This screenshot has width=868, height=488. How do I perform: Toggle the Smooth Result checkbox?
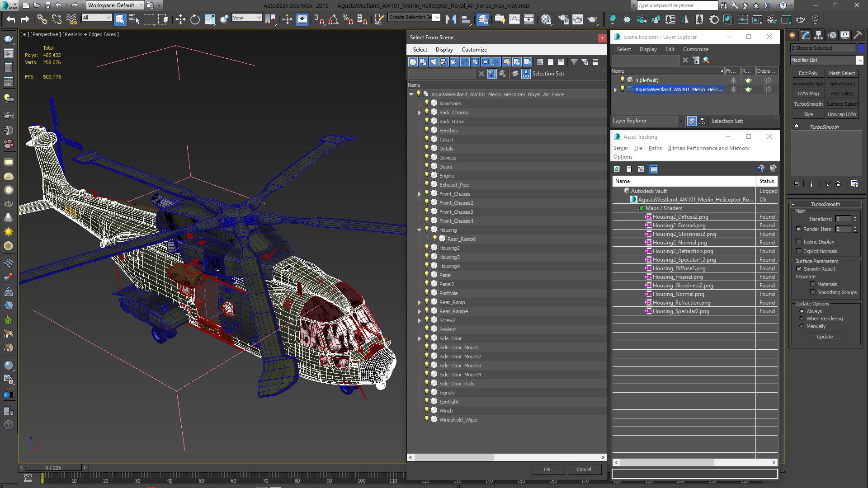[799, 269]
